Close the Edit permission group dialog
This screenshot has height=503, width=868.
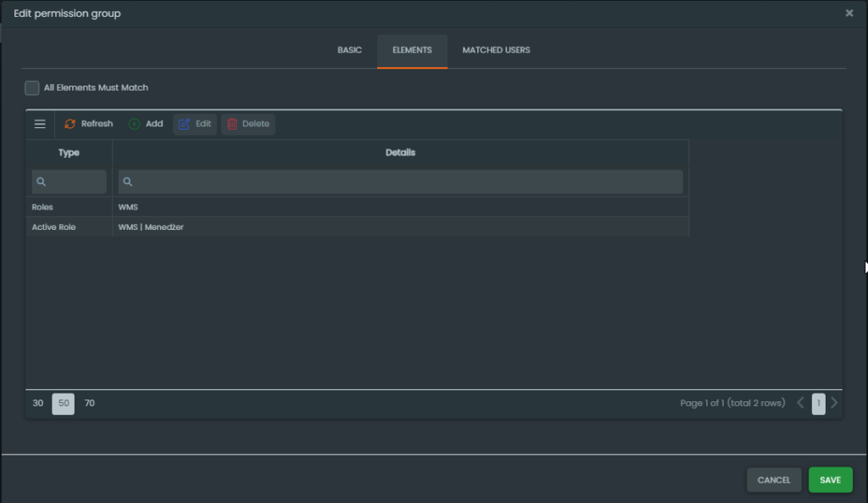[849, 14]
